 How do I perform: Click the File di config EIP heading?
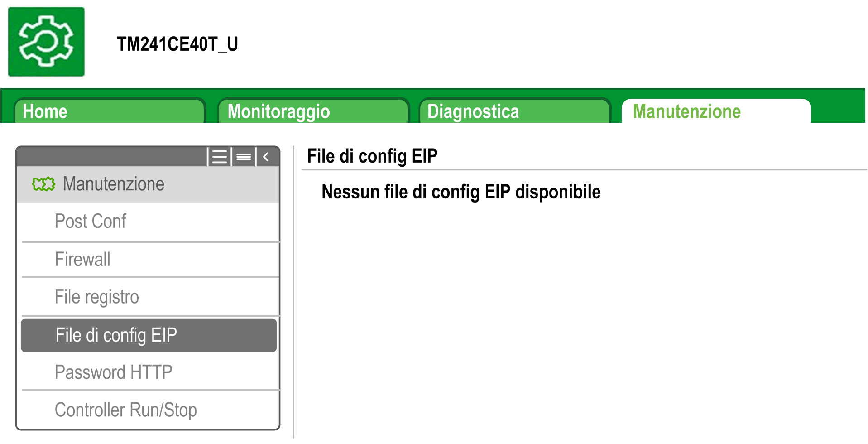[372, 156]
